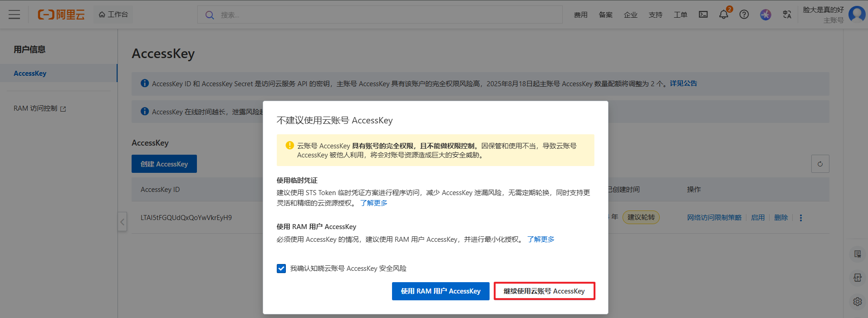The width and height of the screenshot is (868, 318).
Task: Open the 企业 menu
Action: [x=630, y=15]
